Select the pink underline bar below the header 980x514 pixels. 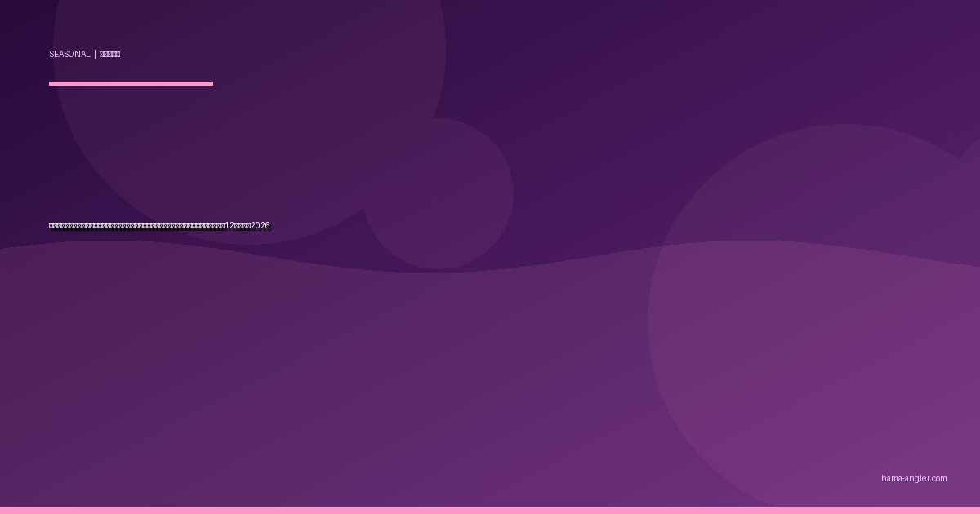coord(131,83)
